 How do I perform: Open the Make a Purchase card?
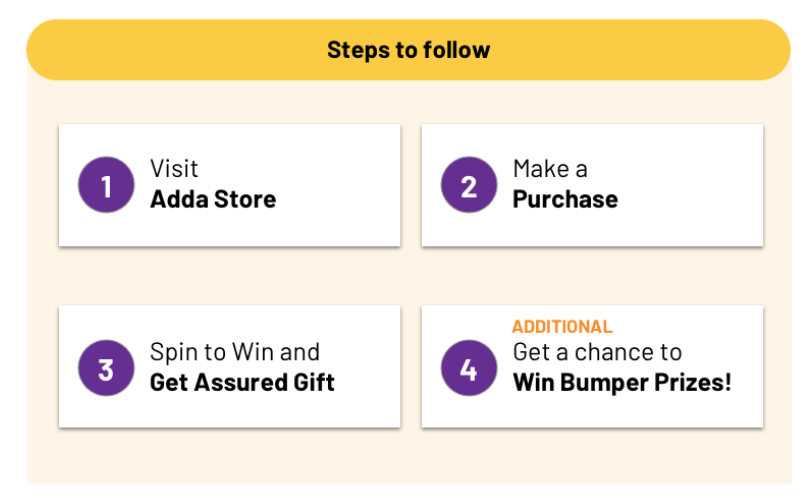click(592, 185)
